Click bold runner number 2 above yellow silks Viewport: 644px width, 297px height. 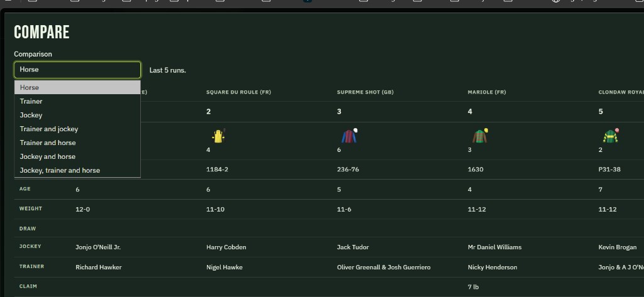(x=209, y=112)
